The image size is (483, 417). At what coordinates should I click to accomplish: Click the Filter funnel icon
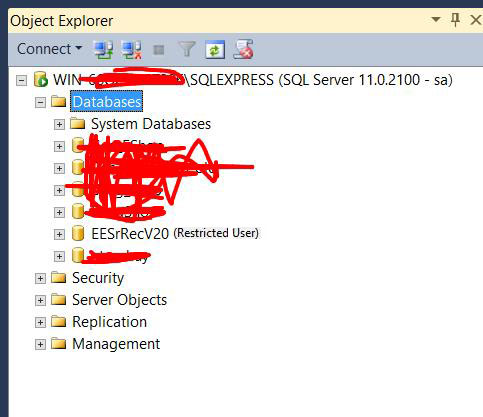coord(186,50)
